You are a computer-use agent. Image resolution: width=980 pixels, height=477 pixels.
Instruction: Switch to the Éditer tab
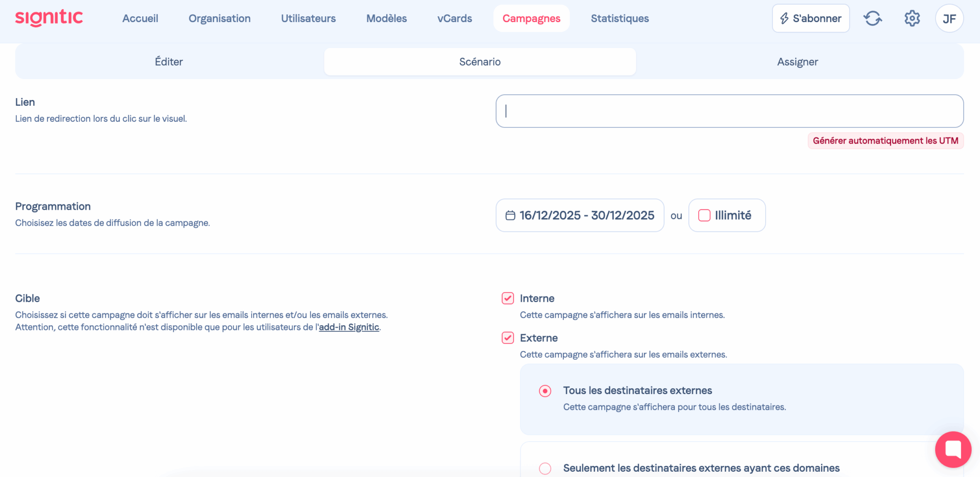(x=169, y=62)
